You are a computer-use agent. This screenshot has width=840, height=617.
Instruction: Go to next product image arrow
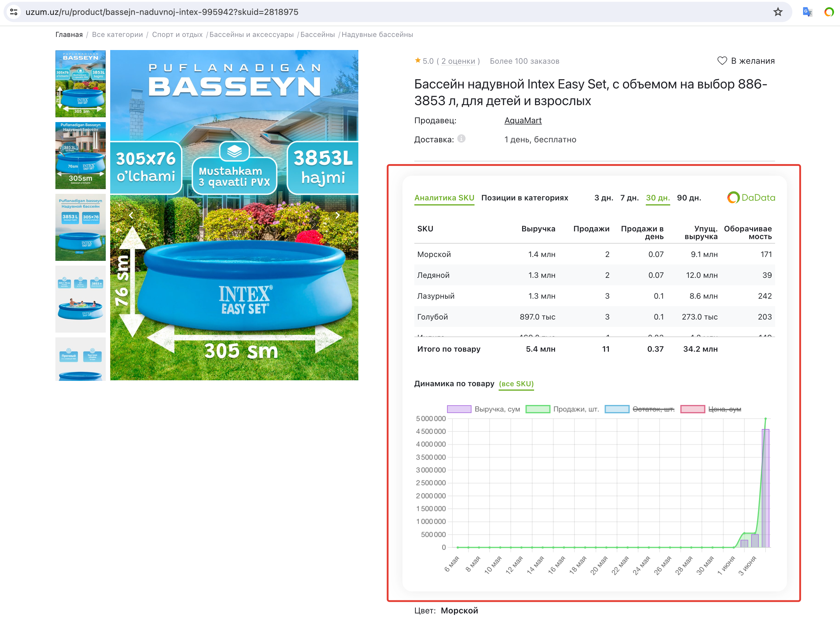point(337,215)
